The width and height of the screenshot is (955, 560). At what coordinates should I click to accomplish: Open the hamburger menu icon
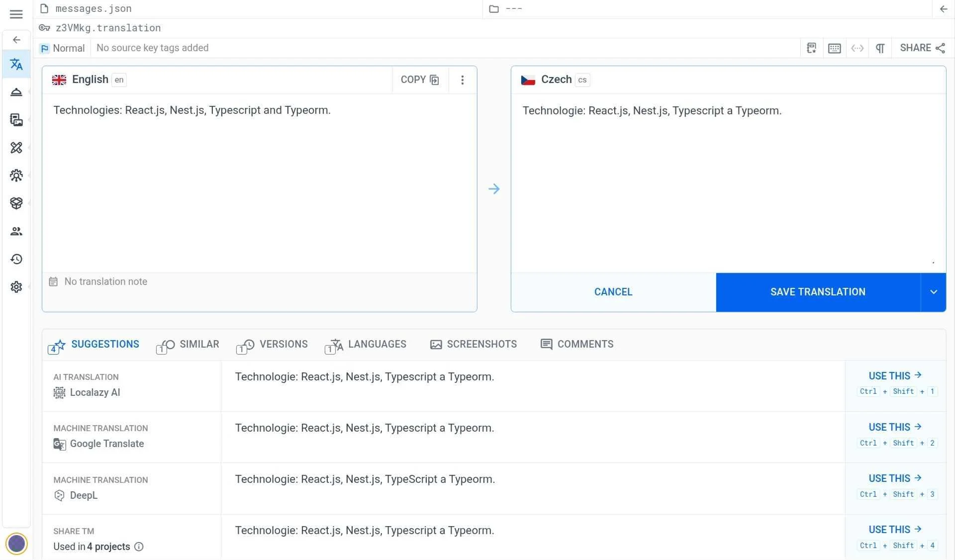16,14
